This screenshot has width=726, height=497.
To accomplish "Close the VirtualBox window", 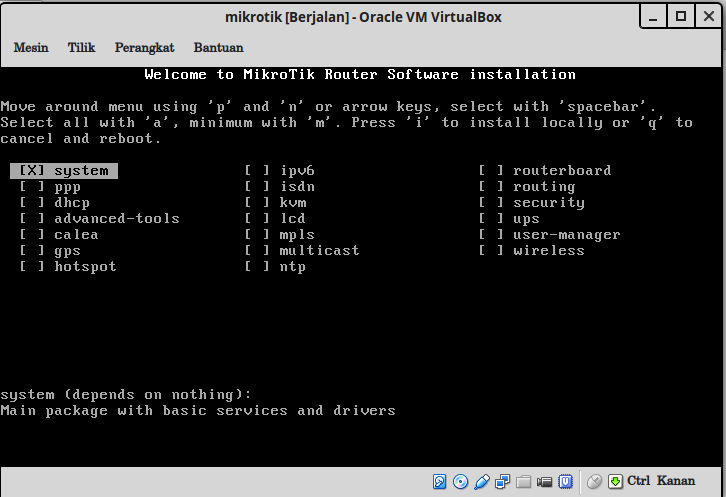I will pos(708,17).
